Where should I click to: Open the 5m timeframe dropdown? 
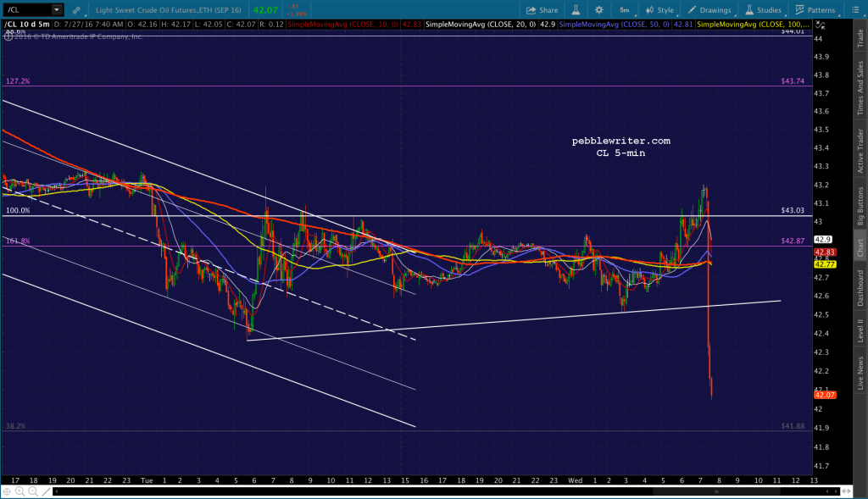point(625,10)
